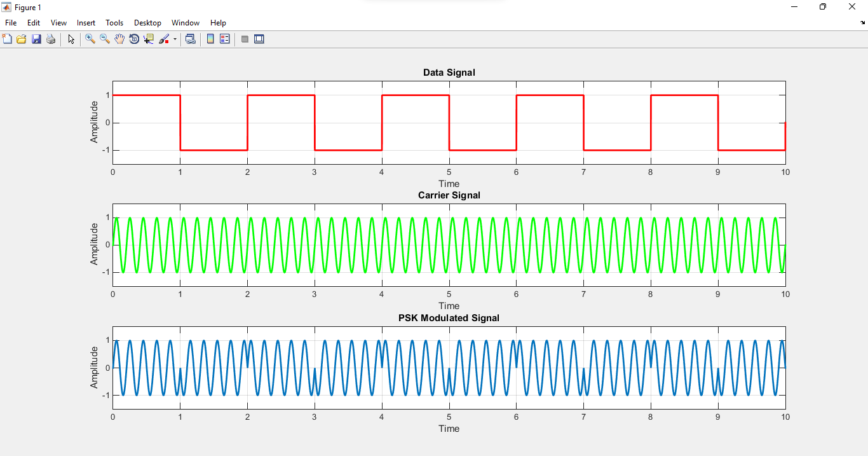This screenshot has height=456, width=868.
Task: Toggle the Insert Colorbar button
Action: [210, 39]
